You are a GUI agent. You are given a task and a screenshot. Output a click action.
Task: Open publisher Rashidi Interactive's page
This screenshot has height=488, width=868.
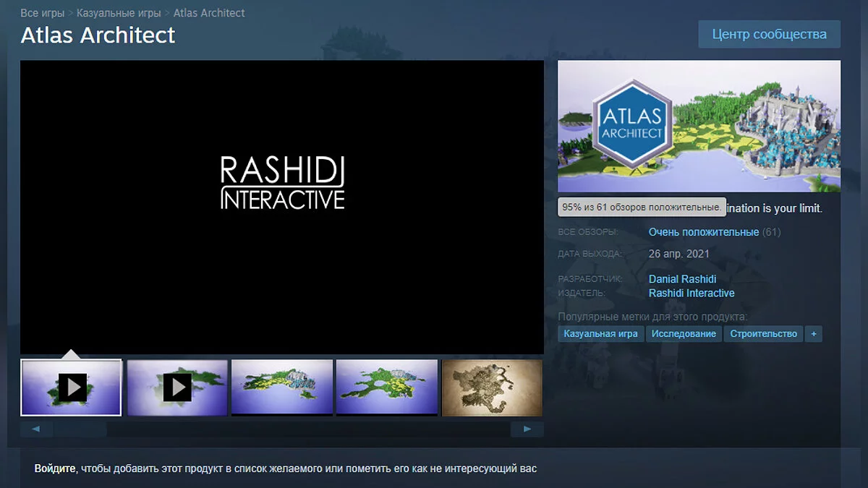tap(692, 293)
